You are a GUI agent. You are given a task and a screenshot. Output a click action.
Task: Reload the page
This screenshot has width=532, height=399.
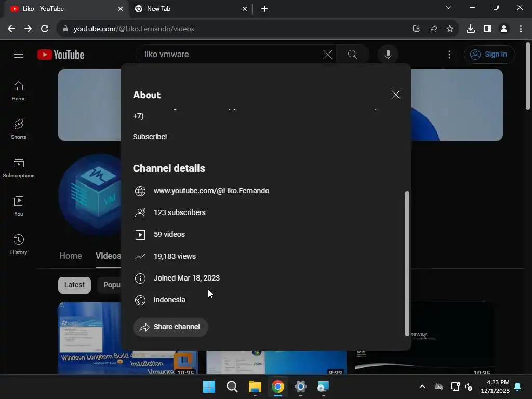click(45, 29)
